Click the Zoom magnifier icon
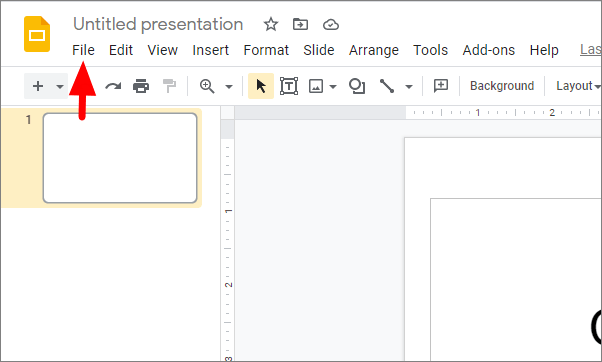 click(x=207, y=86)
